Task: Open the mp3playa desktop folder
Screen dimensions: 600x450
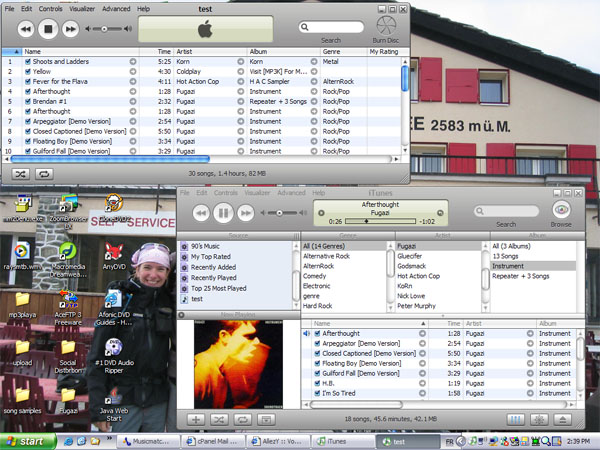Action: pyautogui.click(x=22, y=305)
